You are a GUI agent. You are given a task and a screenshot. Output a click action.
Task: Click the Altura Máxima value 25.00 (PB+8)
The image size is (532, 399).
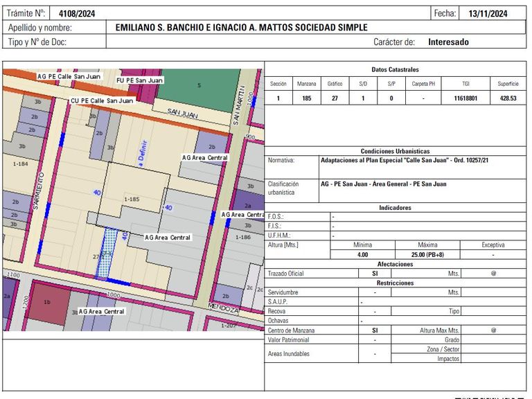[x=427, y=254]
